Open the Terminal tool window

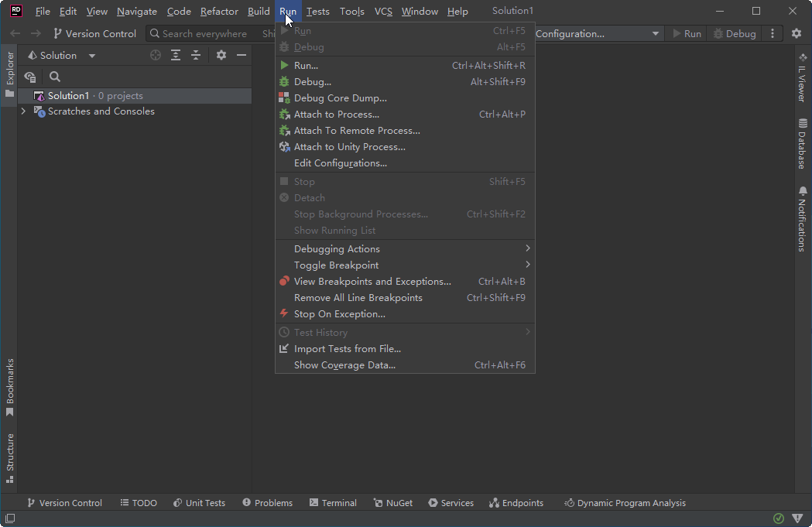point(333,503)
